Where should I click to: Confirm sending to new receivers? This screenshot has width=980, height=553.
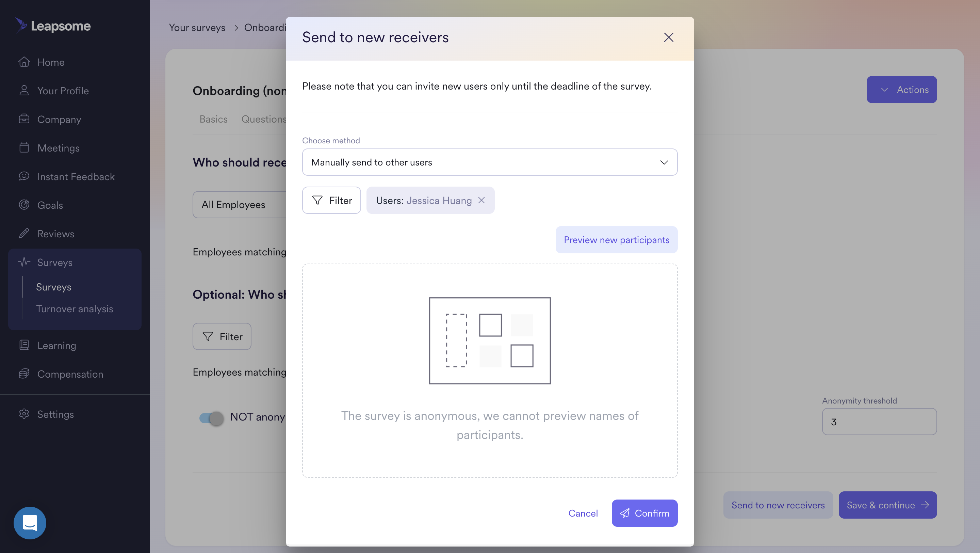coord(644,513)
